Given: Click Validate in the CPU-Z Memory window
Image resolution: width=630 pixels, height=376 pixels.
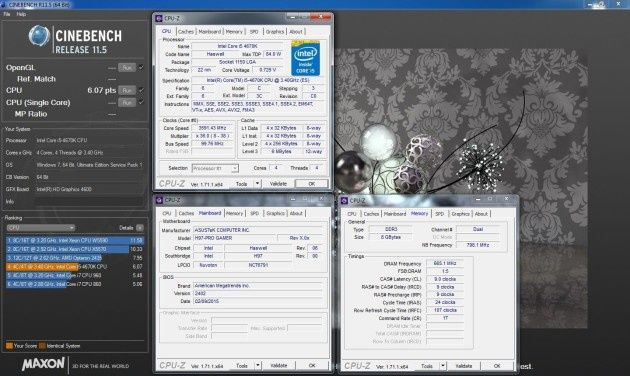Looking at the screenshot, I should pyautogui.click(x=464, y=366).
